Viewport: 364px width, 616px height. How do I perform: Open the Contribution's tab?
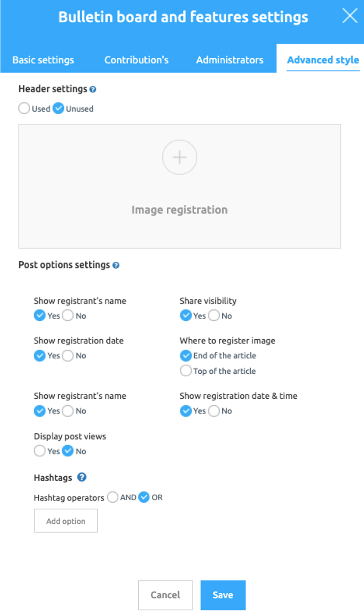[x=137, y=60]
